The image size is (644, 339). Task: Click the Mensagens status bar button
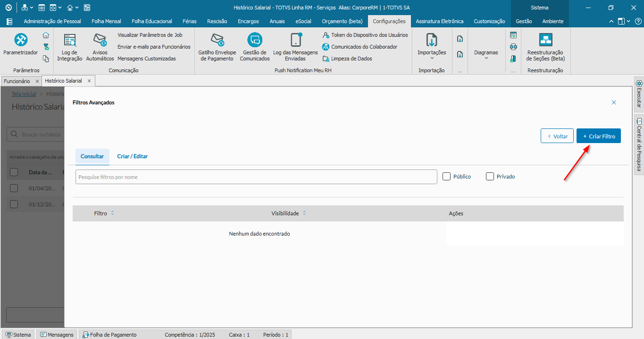pos(57,334)
